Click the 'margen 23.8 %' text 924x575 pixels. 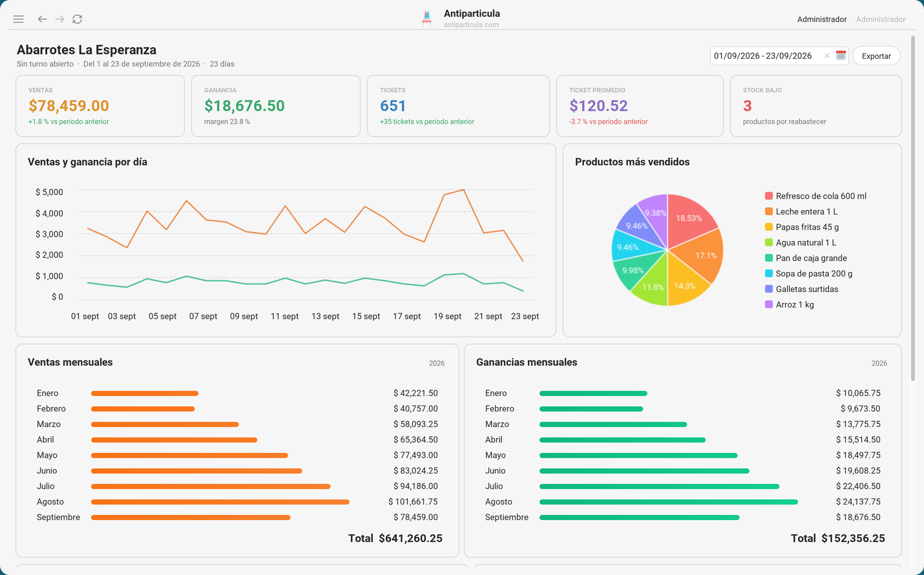(227, 121)
